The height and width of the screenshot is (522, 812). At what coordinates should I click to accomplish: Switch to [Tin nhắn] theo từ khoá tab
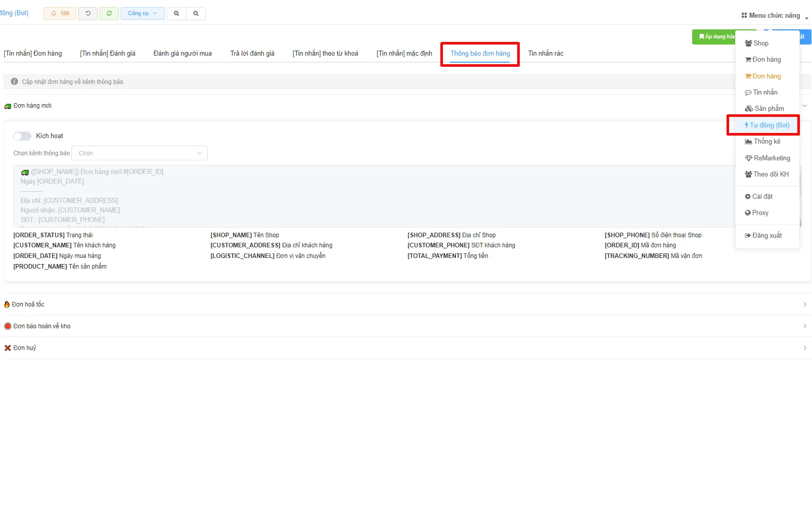[326, 54]
